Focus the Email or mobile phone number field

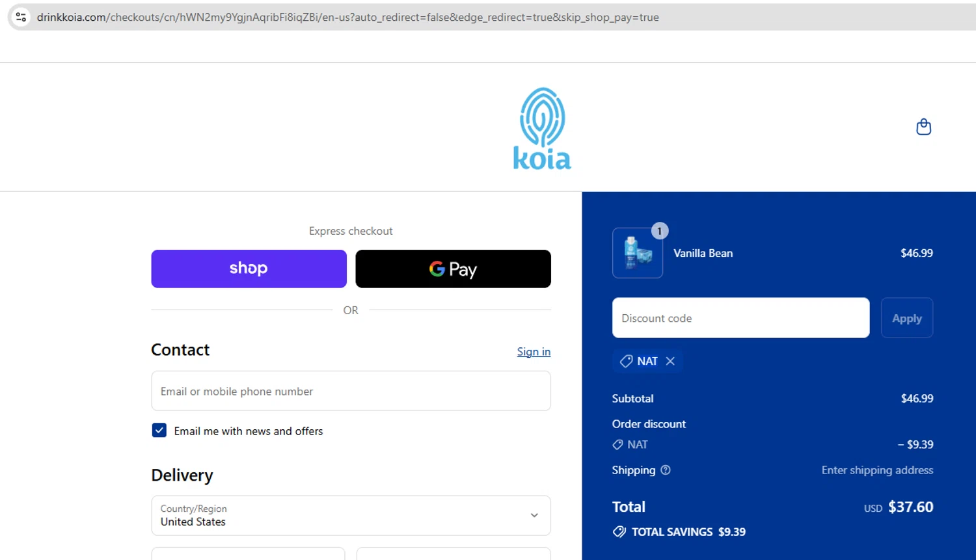pos(351,391)
